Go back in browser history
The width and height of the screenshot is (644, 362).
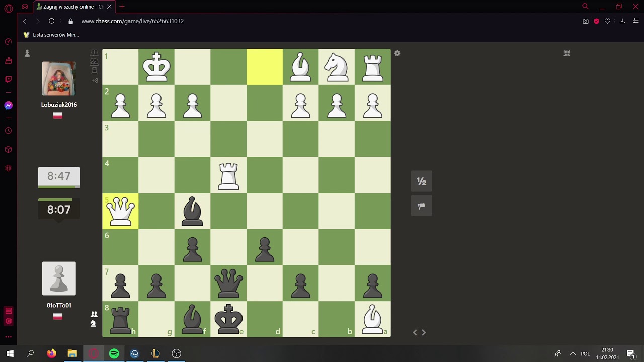25,21
